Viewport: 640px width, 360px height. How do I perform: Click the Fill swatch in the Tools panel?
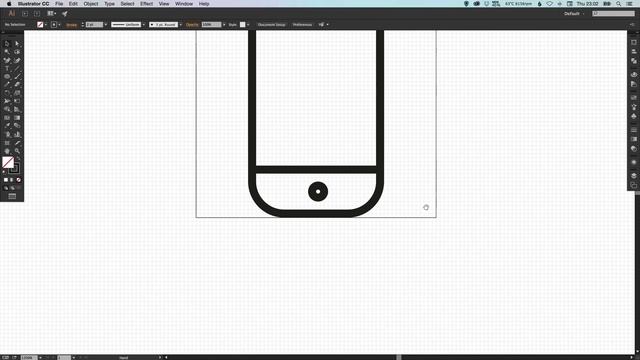8,162
